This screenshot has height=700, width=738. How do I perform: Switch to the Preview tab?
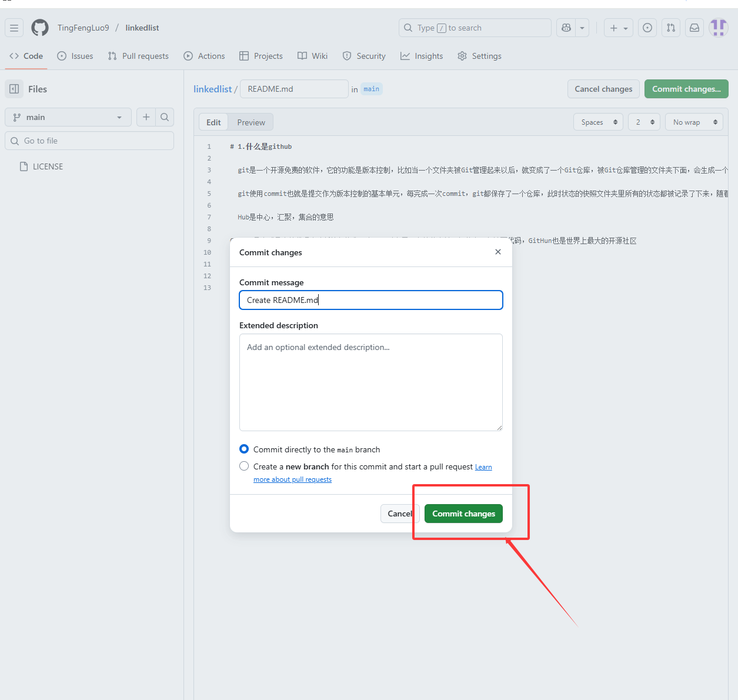251,122
